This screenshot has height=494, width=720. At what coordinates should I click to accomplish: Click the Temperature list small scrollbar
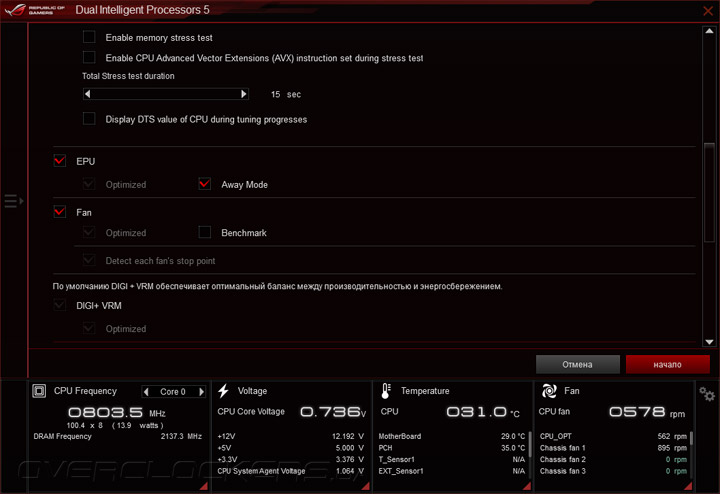(x=529, y=444)
